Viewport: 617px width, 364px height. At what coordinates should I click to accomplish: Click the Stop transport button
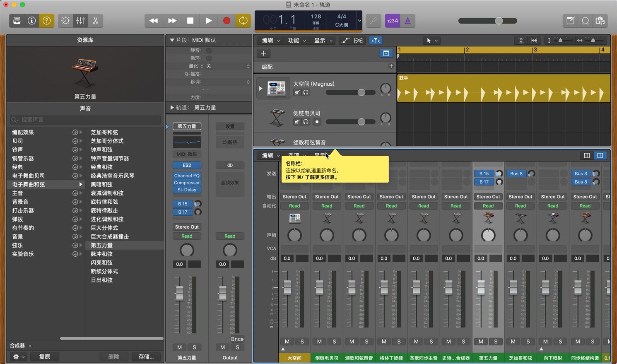coord(190,21)
